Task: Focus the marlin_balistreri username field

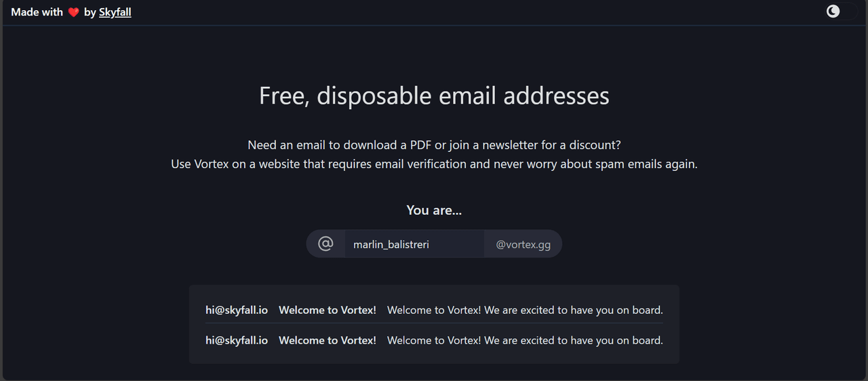Action: point(414,244)
